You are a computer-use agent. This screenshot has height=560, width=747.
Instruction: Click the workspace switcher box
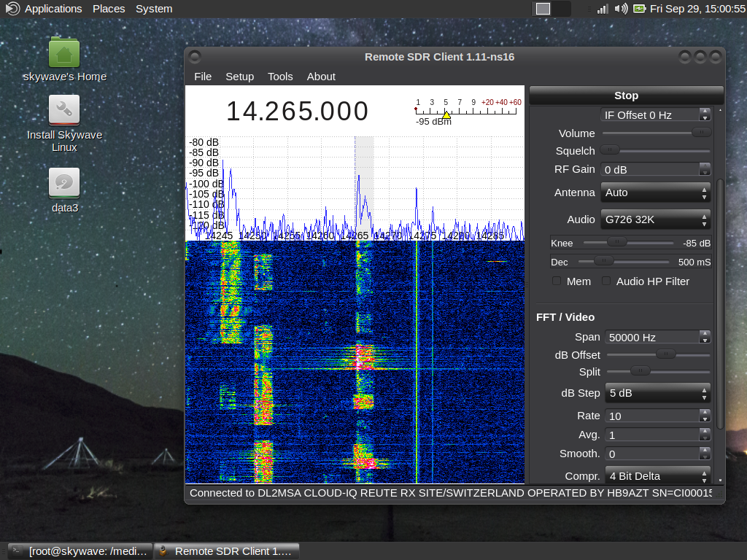pos(551,9)
